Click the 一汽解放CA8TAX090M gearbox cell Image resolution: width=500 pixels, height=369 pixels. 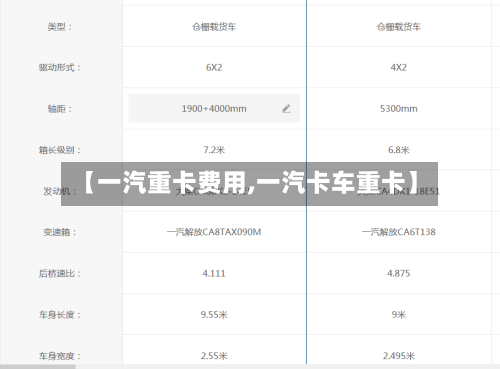tap(214, 232)
